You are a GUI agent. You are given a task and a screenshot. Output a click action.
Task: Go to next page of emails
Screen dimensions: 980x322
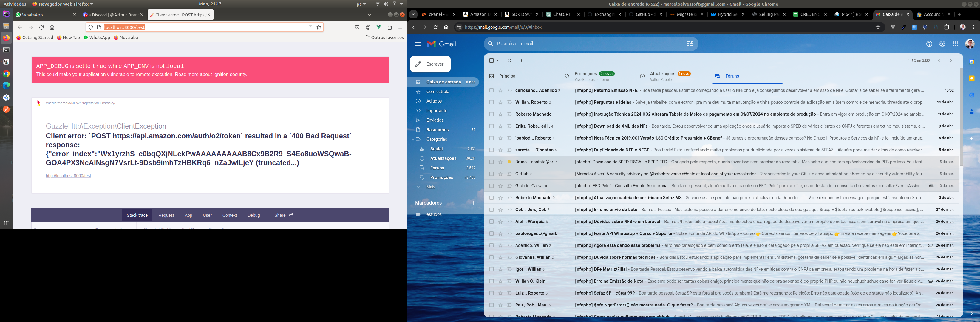point(950,61)
